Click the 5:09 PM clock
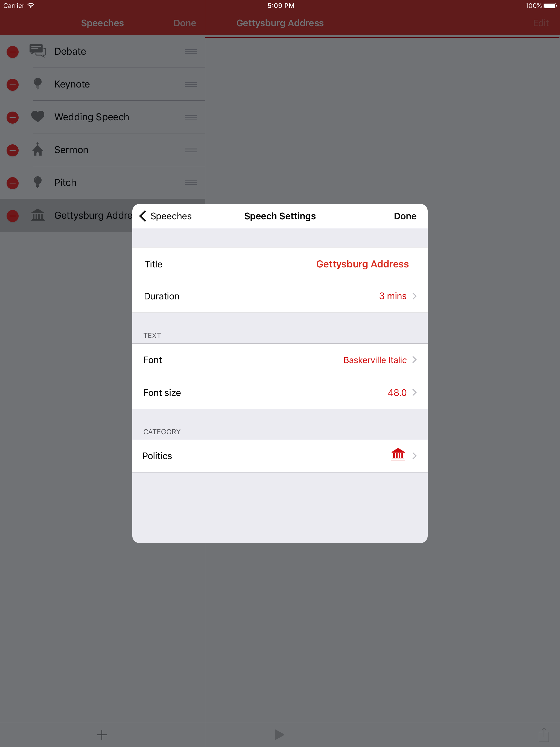This screenshot has width=560, height=747. click(x=281, y=5)
